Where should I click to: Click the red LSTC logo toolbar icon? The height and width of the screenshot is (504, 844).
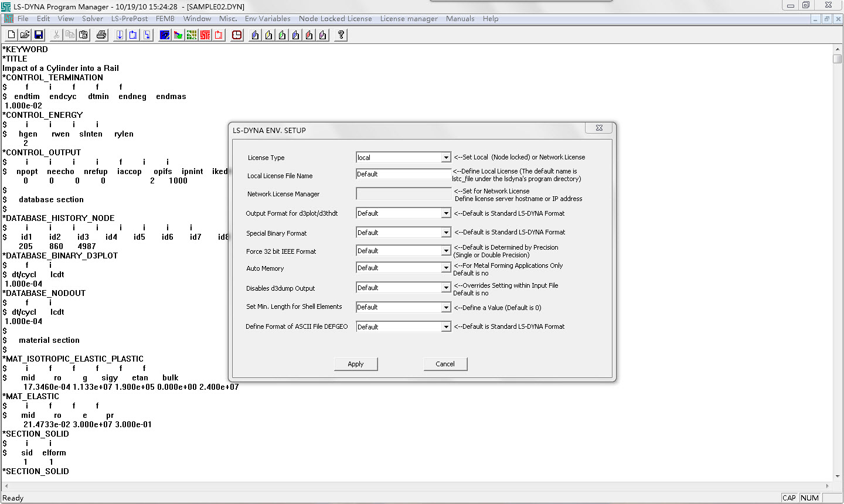click(205, 35)
